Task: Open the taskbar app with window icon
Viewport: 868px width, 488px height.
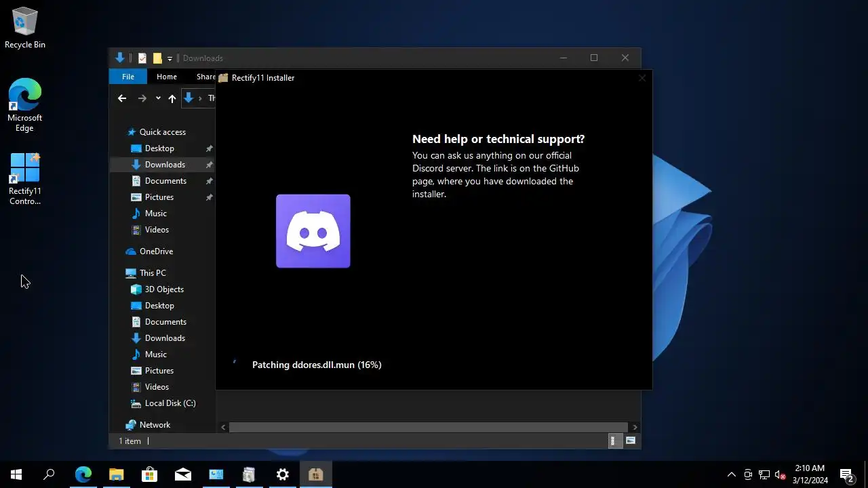Action: tap(216, 474)
